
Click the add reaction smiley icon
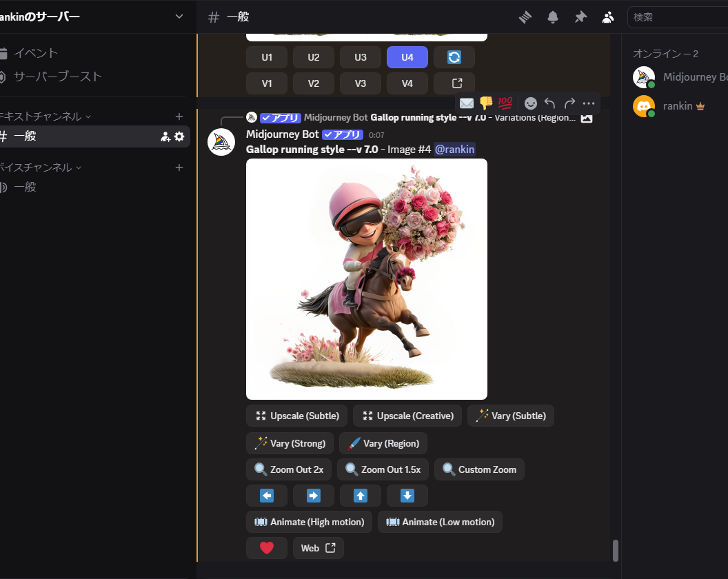pyautogui.click(x=530, y=103)
